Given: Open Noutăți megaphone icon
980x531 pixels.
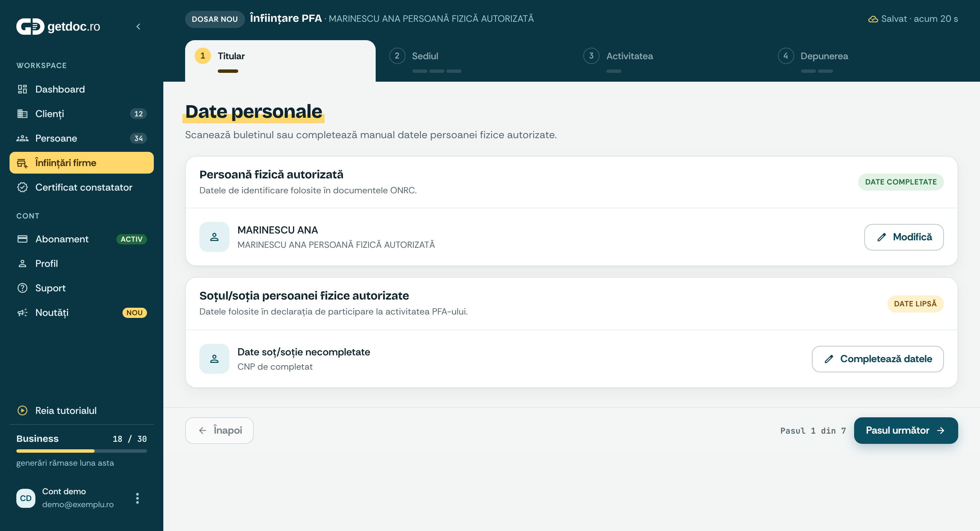Looking at the screenshot, I should tap(22, 312).
